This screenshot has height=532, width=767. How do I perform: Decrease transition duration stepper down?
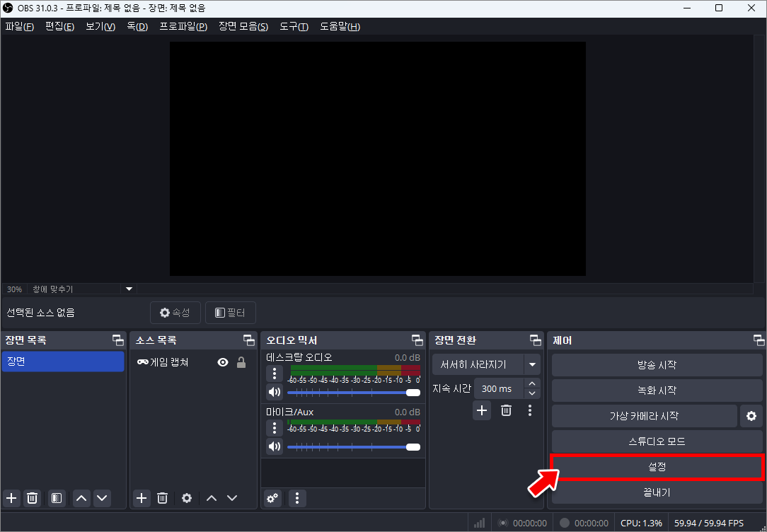point(532,393)
